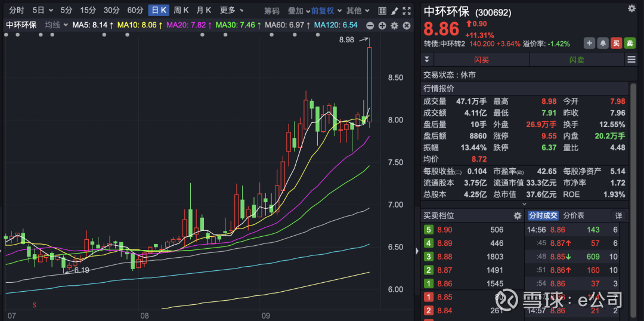This screenshot has height=321, width=644.
Task: Switch to 周K weekly chart
Action: 181,10
